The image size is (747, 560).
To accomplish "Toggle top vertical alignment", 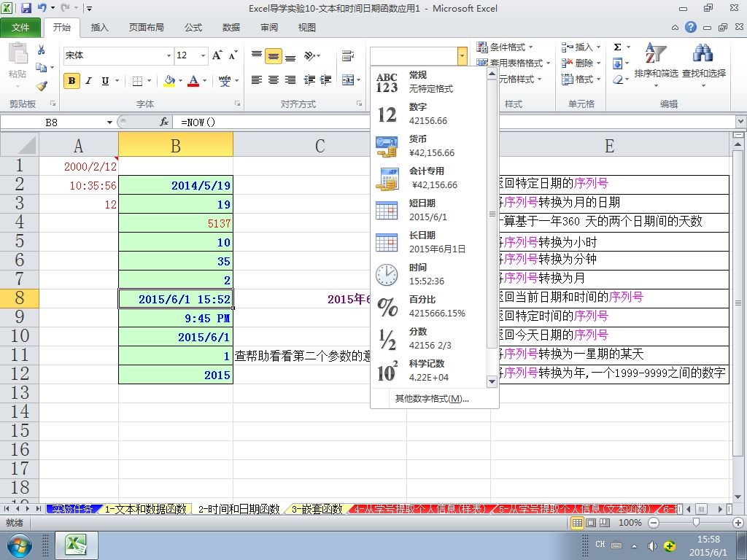I will pos(257,55).
